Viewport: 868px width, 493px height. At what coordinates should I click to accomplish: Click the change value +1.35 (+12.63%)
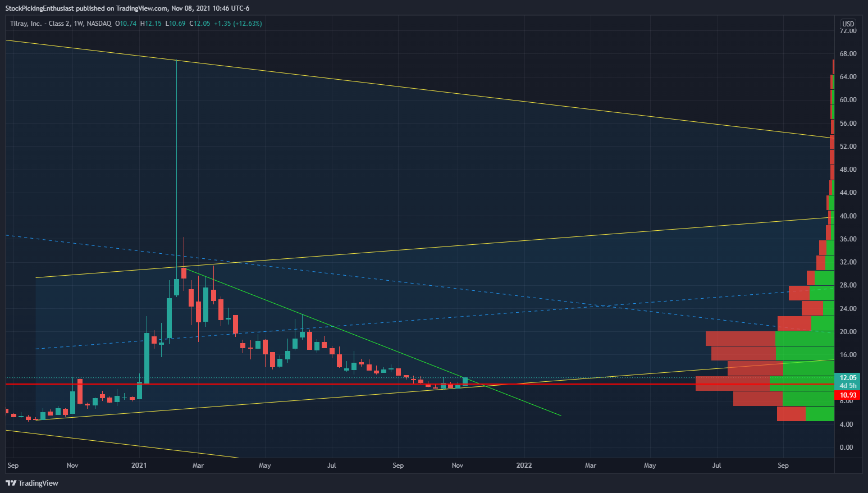pos(238,24)
